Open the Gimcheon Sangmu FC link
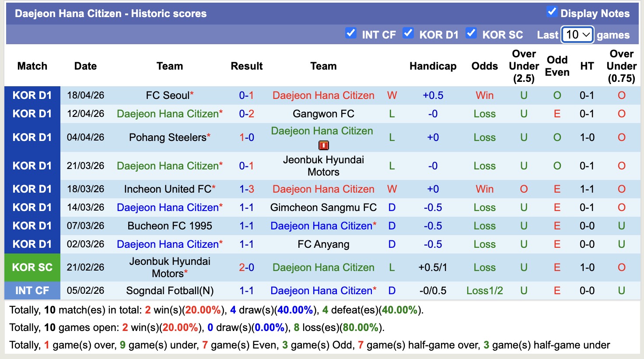This screenshot has height=359, width=644. tap(323, 207)
